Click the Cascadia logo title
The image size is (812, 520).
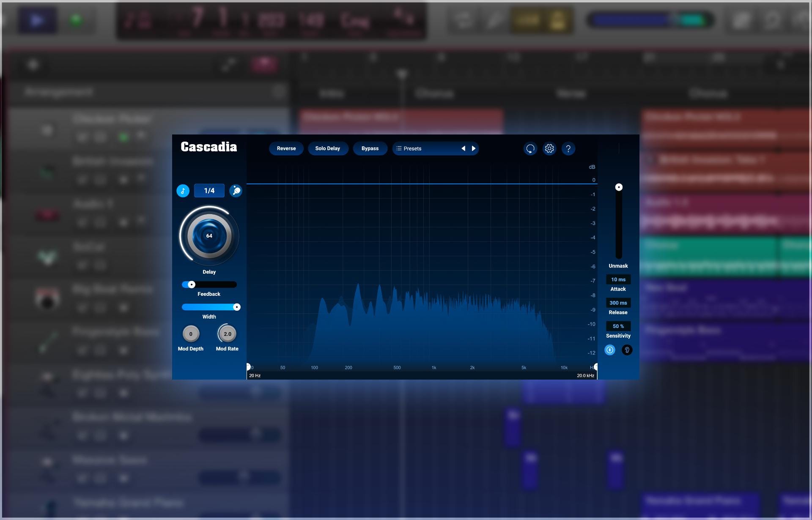point(209,147)
